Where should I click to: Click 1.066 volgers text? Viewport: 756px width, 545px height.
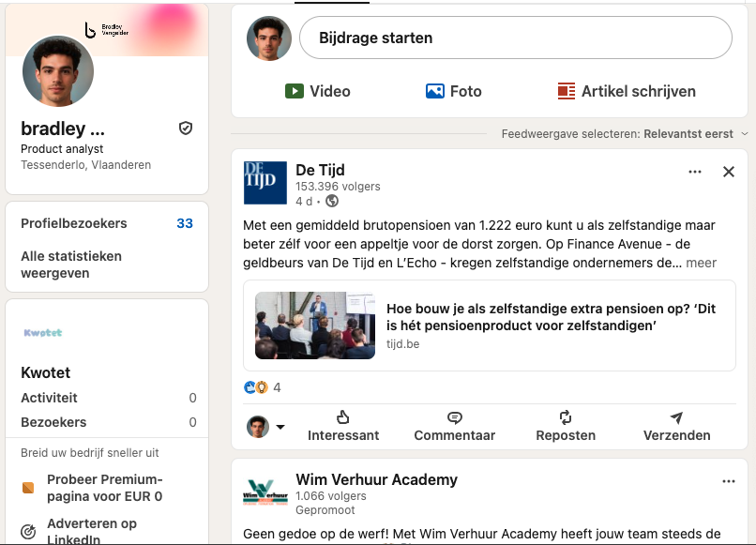331,496
